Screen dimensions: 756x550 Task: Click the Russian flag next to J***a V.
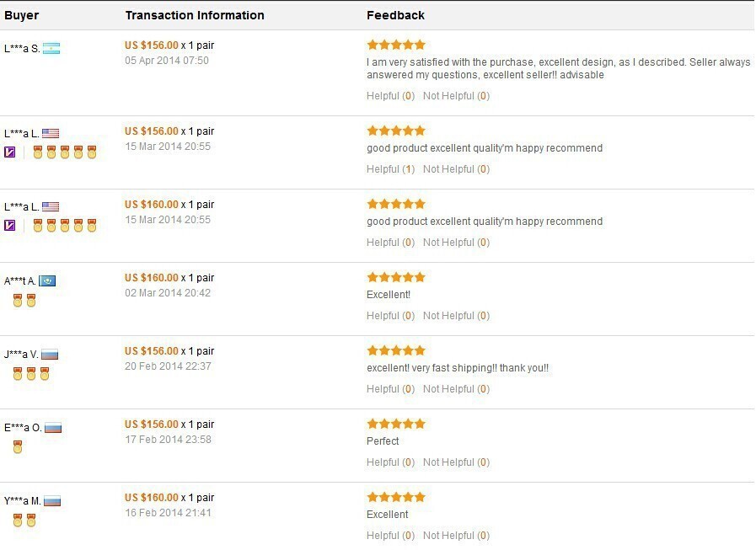point(50,355)
